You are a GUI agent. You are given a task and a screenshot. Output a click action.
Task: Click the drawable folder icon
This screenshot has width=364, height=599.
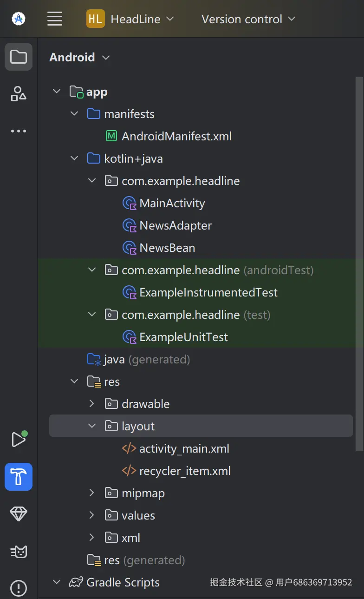tap(111, 404)
